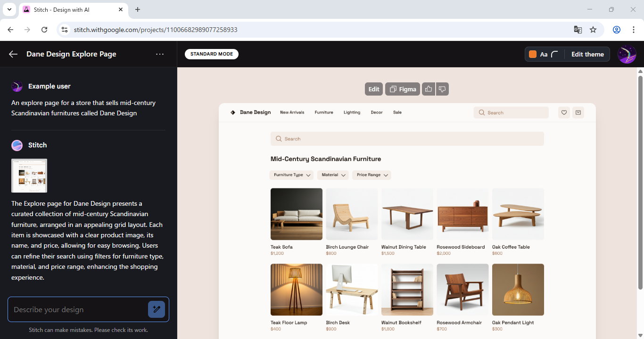Viewport: 644px width, 339px height.
Task: Click the Dane Design Explore Page title
Action: coord(71,54)
